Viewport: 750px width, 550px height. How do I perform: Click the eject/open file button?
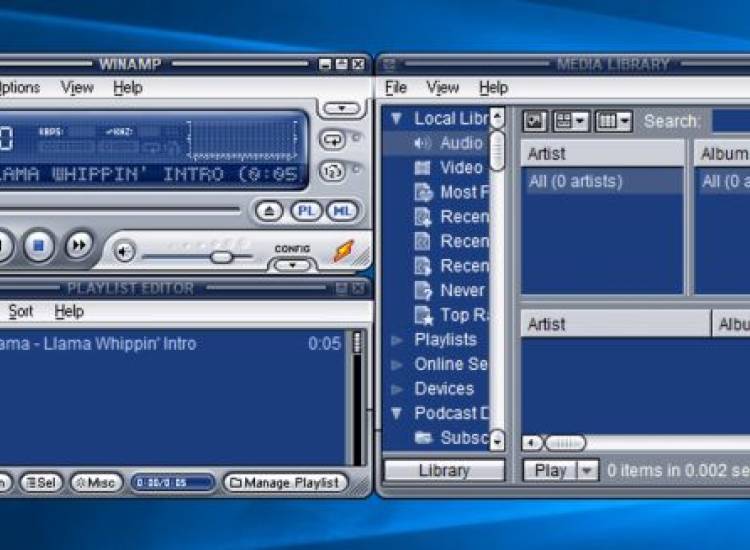269,211
